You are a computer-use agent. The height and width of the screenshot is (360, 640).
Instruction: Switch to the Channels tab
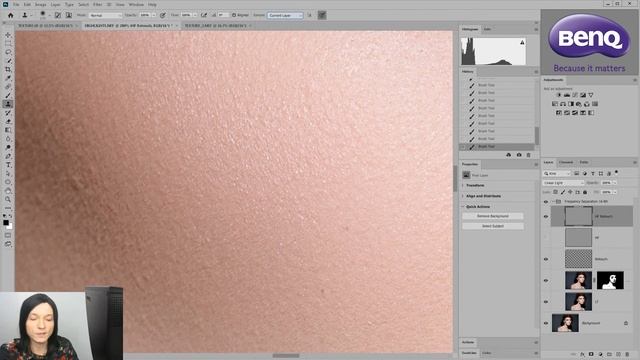tap(566, 162)
